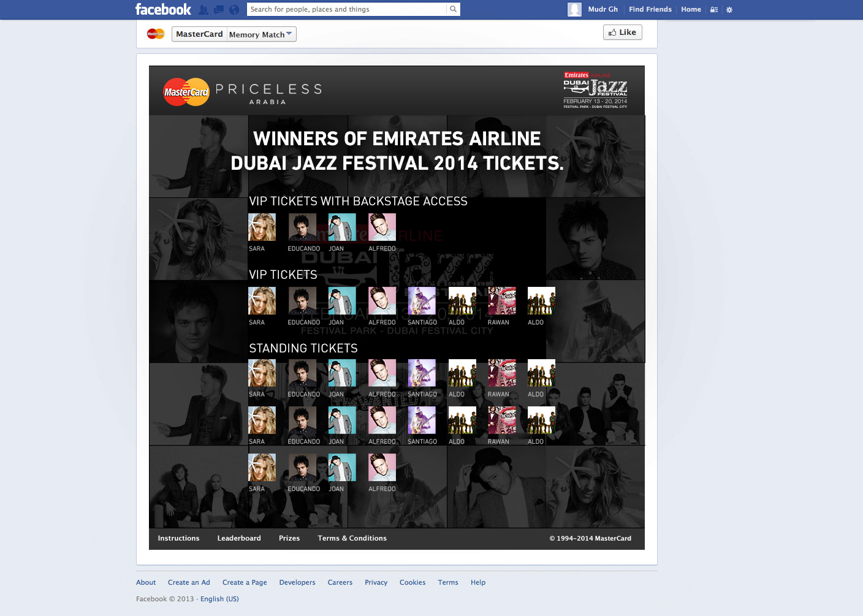The height and width of the screenshot is (616, 863).
Task: Click the search magnifier button
Action: pos(454,9)
